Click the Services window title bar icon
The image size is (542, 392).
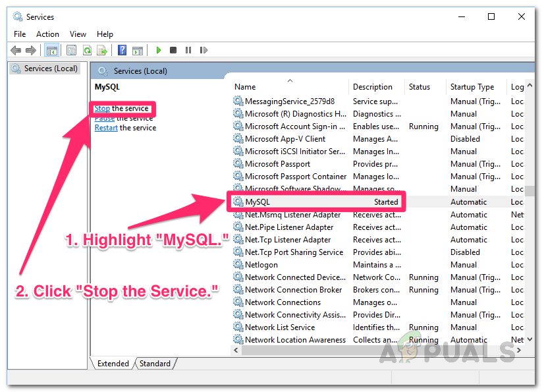pos(17,16)
